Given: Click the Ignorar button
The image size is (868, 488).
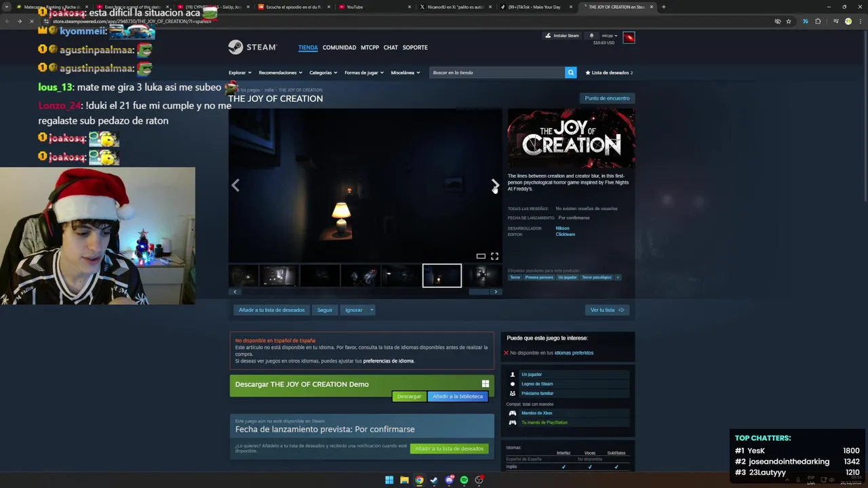Looking at the screenshot, I should 353,310.
